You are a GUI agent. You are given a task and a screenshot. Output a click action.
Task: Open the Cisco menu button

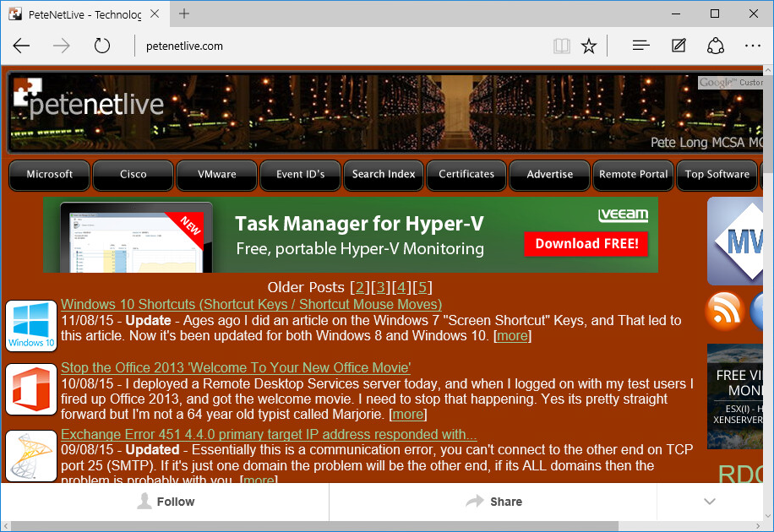coord(134,175)
